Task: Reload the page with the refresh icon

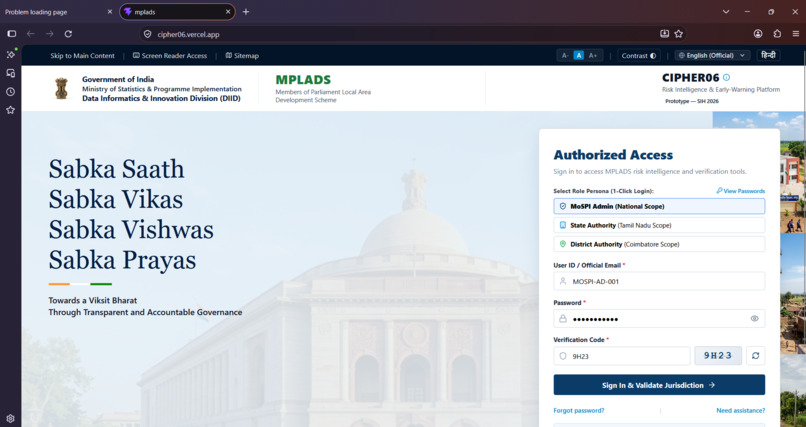Action: [68, 34]
